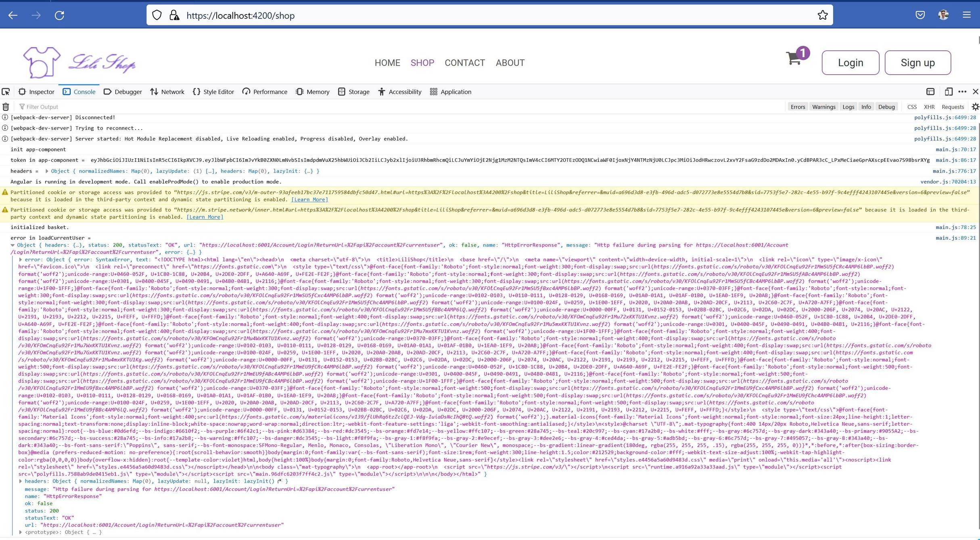Switch to the Network tab
980x540 pixels.
(167, 92)
